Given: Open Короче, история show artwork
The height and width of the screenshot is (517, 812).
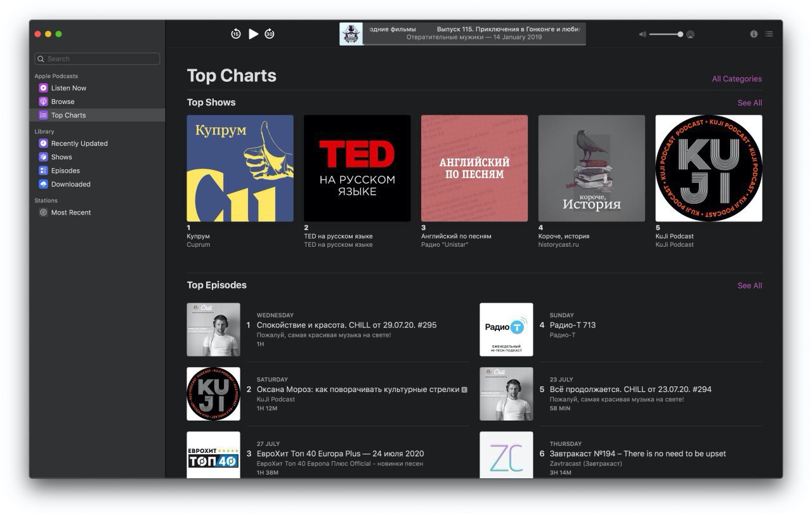Looking at the screenshot, I should point(592,168).
